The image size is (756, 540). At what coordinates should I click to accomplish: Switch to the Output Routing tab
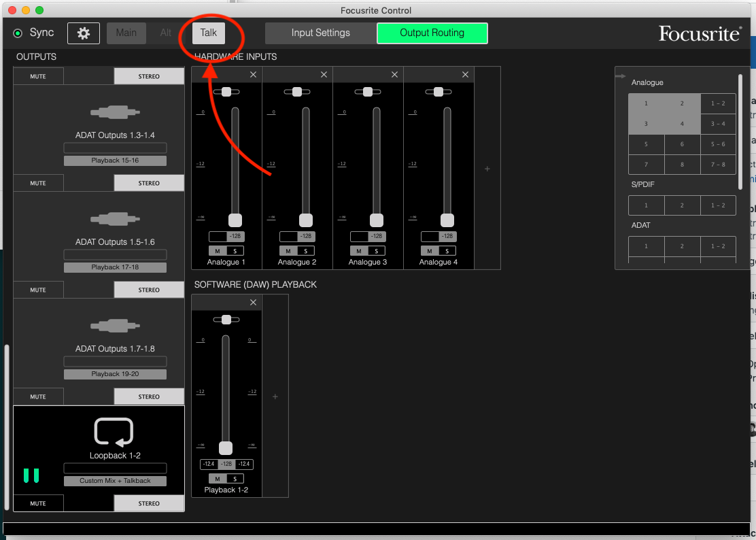point(432,33)
